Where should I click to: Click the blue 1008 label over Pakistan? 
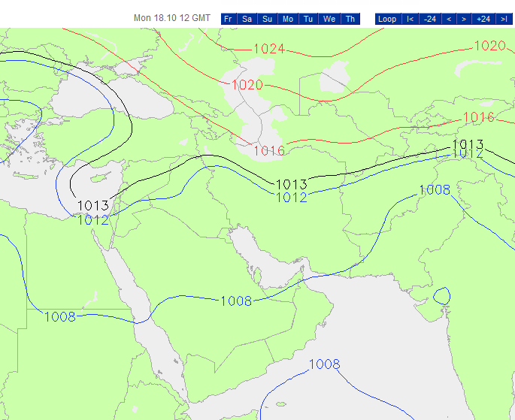[435, 189]
